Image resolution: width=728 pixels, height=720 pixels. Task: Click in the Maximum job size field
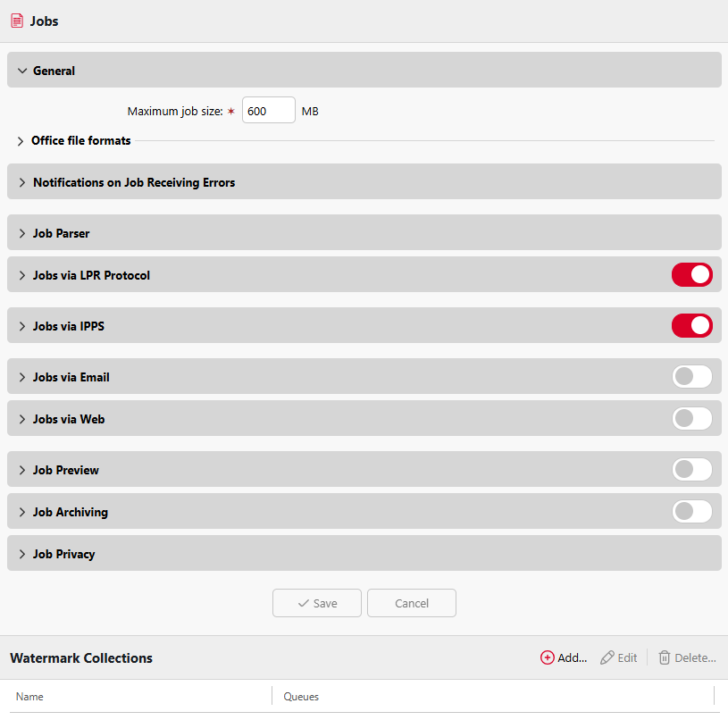coord(268,110)
